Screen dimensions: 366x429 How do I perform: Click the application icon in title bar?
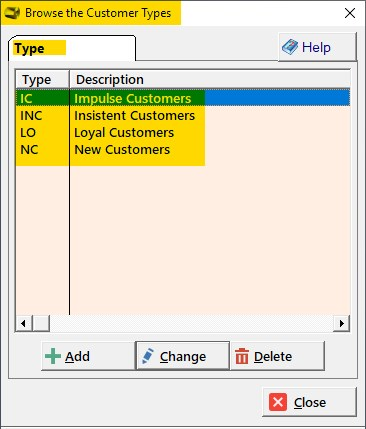12,13
